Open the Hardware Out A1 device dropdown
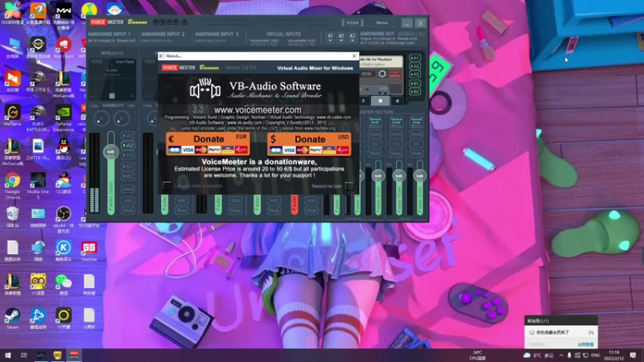This screenshot has height=362, width=644. point(330,38)
